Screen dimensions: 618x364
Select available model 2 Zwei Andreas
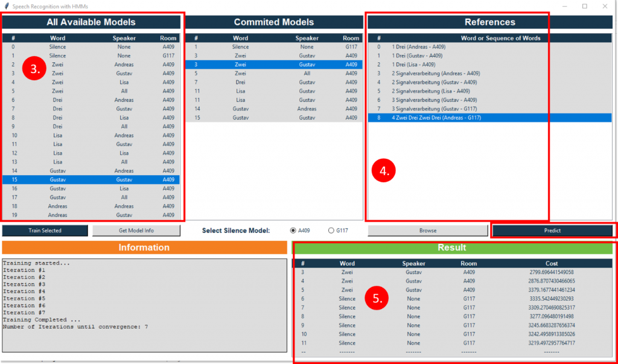pyautogui.click(x=91, y=65)
